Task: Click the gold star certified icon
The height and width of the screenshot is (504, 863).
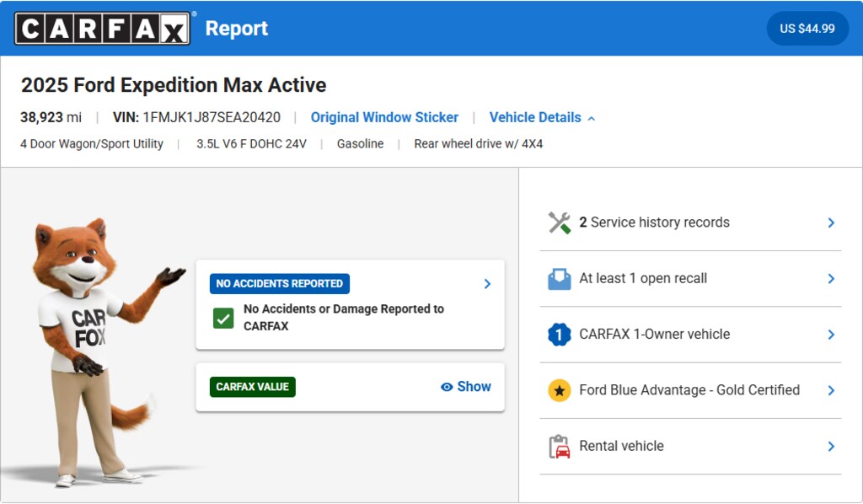Action: pos(560,390)
